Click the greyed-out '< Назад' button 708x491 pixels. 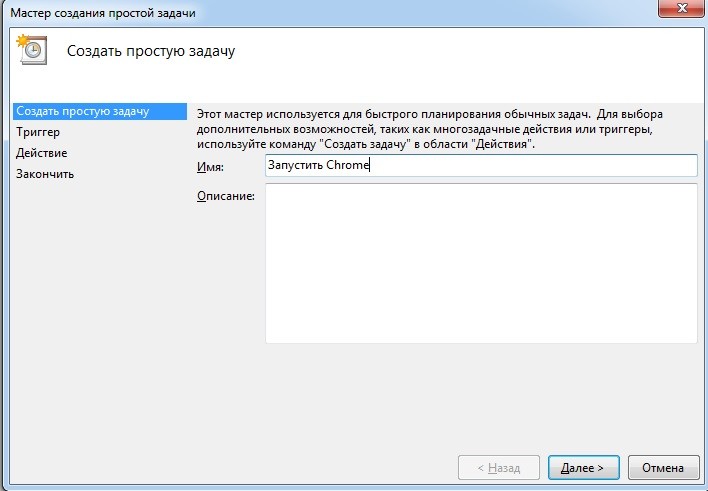[x=497, y=467]
